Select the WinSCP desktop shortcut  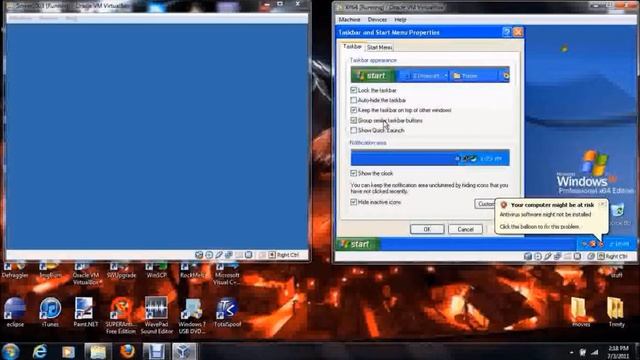point(156,271)
